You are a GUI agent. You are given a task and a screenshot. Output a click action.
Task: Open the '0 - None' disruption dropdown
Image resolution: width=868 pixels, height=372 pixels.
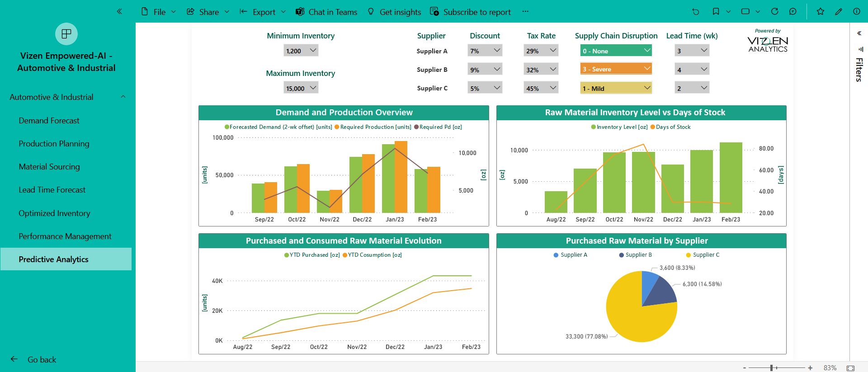click(x=616, y=51)
